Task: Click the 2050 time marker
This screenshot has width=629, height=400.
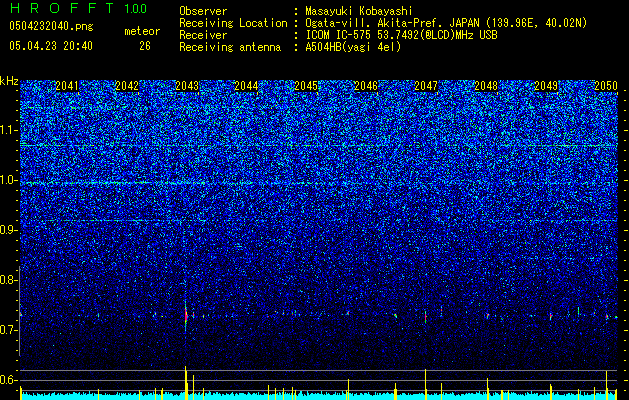Action: [606, 86]
